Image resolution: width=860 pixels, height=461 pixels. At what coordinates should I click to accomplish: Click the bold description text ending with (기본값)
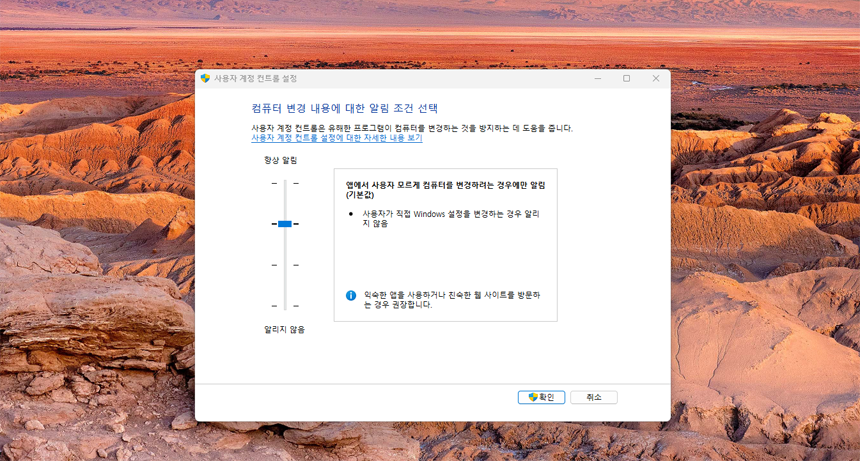point(445,190)
